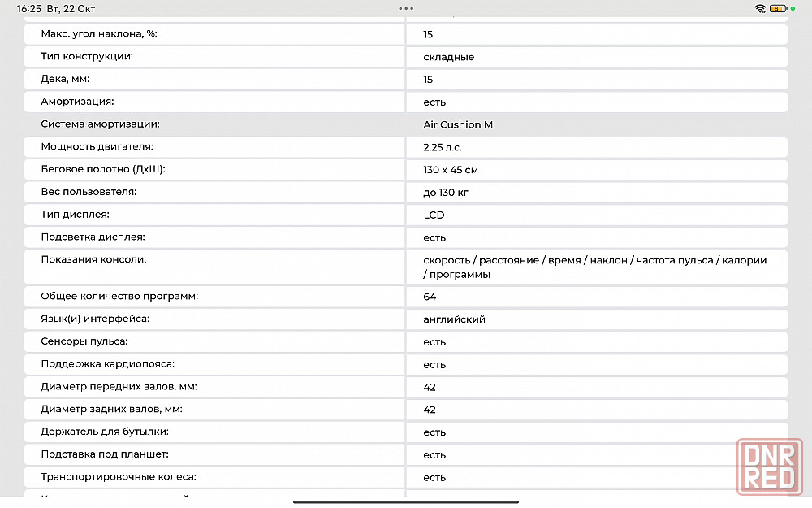Tap the home indicator bar

click(406, 501)
